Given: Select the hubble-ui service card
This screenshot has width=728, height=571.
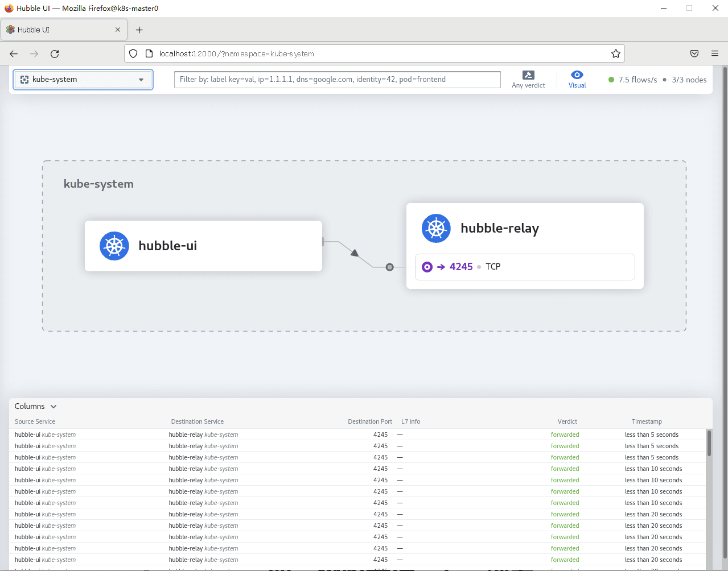Looking at the screenshot, I should click(x=203, y=246).
